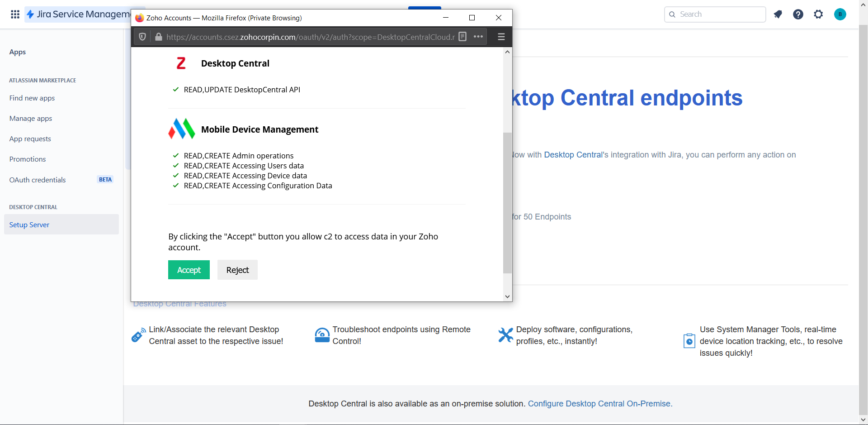Image resolution: width=868 pixels, height=425 pixels.
Task: Reject the Zoho access request
Action: point(237,270)
